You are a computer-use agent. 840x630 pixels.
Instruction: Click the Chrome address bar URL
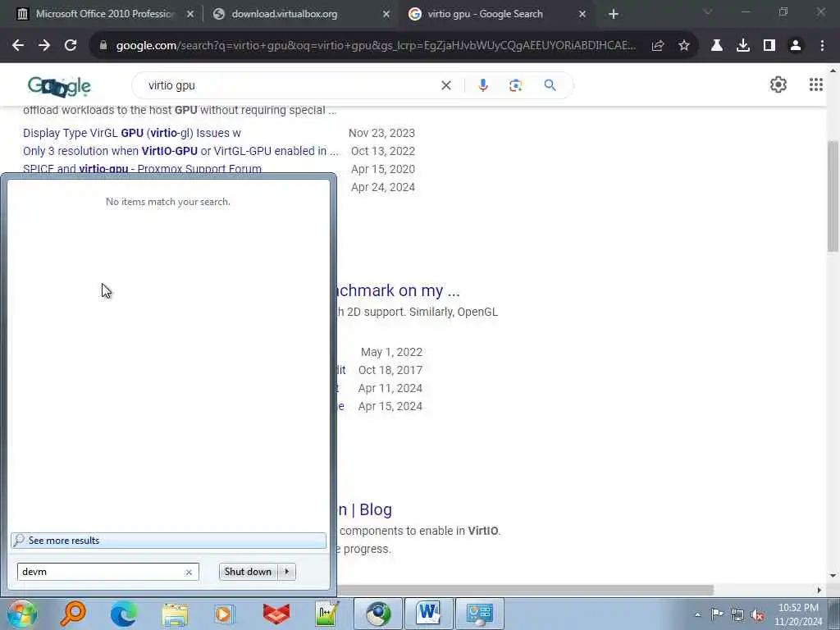click(x=375, y=46)
